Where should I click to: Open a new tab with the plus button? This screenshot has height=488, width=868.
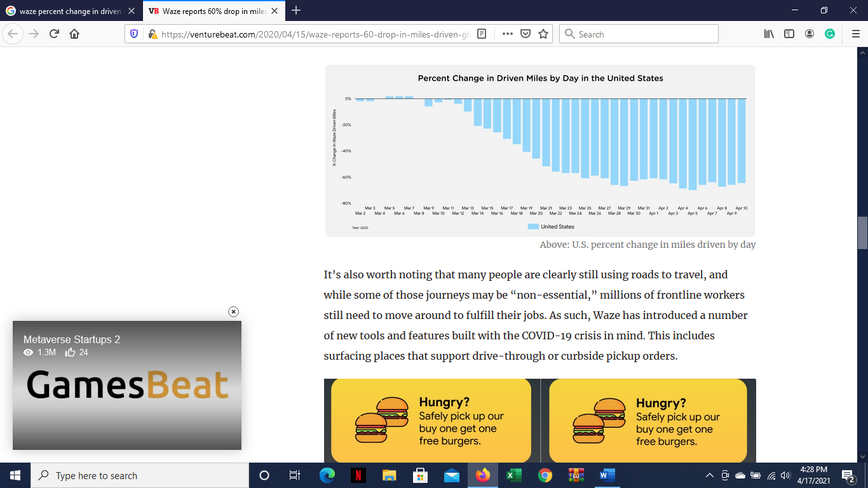click(x=296, y=11)
